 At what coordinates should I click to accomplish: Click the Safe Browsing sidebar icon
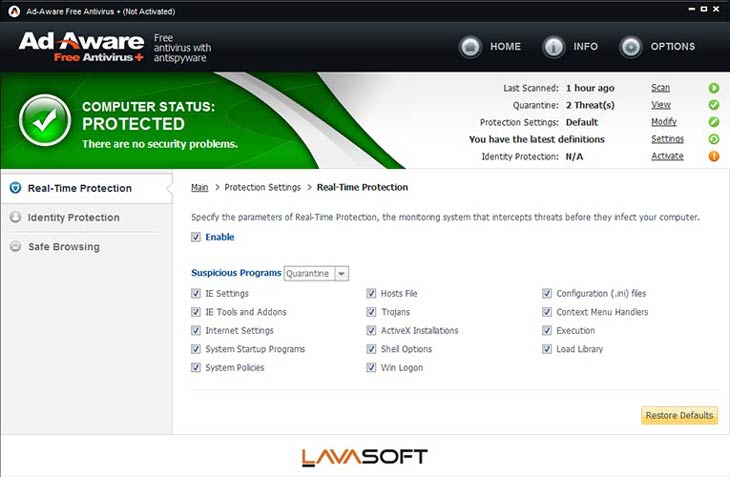tap(15, 246)
